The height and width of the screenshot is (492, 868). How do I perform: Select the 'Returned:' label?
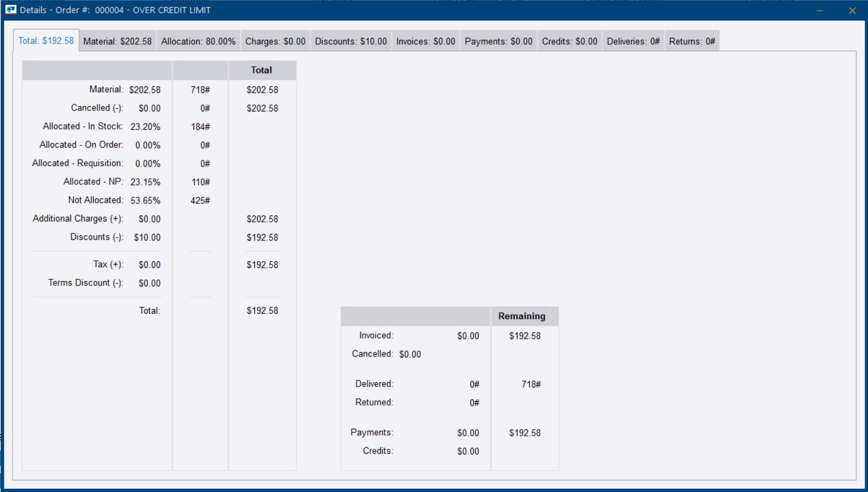[374, 402]
